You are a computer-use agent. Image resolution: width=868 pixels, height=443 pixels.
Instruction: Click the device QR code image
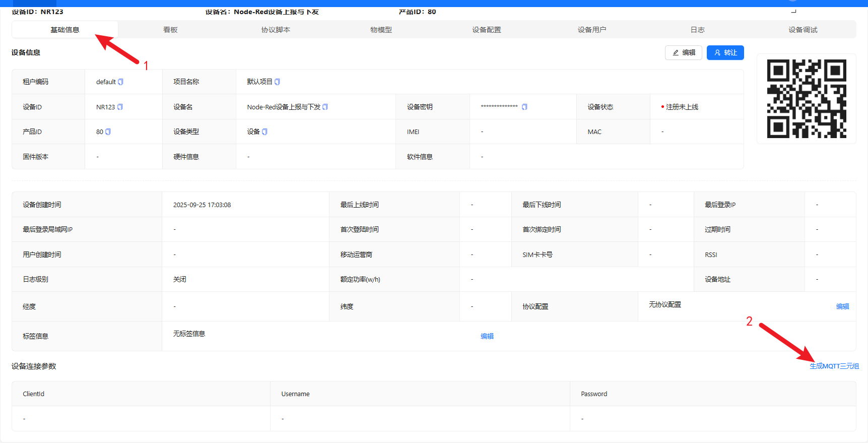806,99
